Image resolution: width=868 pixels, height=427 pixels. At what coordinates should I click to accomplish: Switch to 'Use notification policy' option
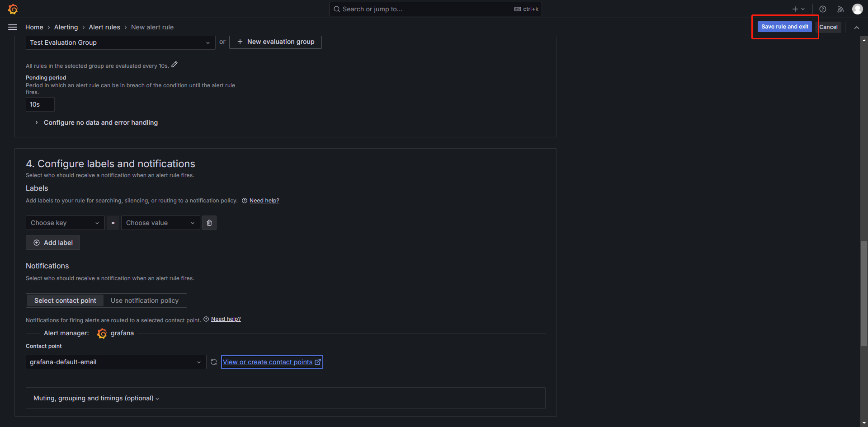(145, 300)
